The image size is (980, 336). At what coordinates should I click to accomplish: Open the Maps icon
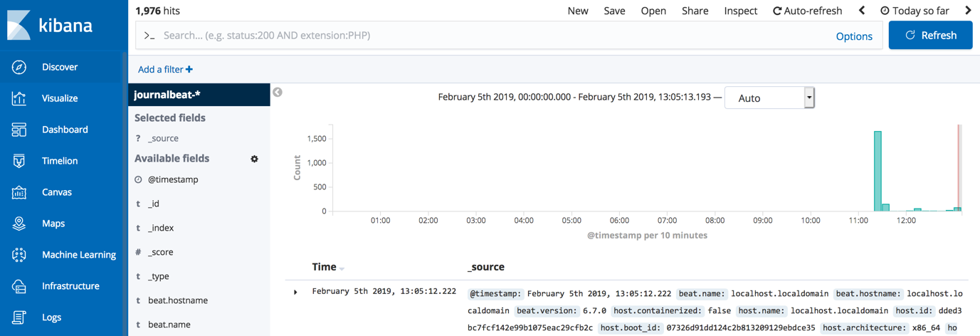pos(19,224)
